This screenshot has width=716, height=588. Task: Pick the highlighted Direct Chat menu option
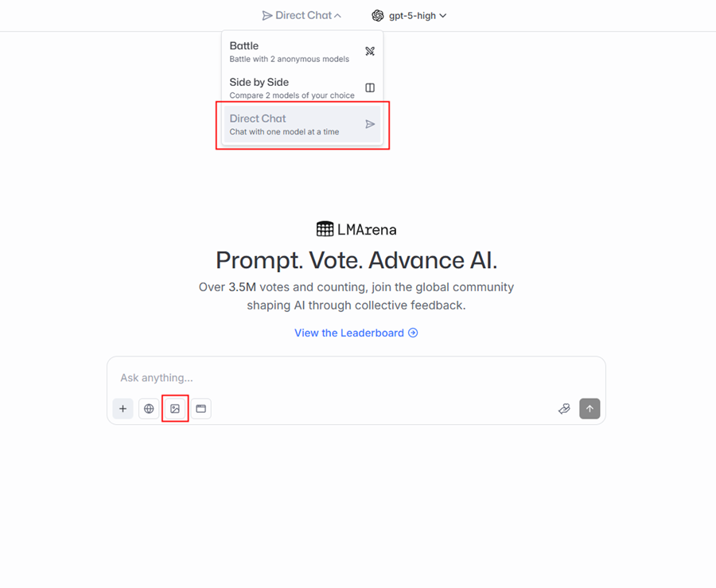click(290, 124)
